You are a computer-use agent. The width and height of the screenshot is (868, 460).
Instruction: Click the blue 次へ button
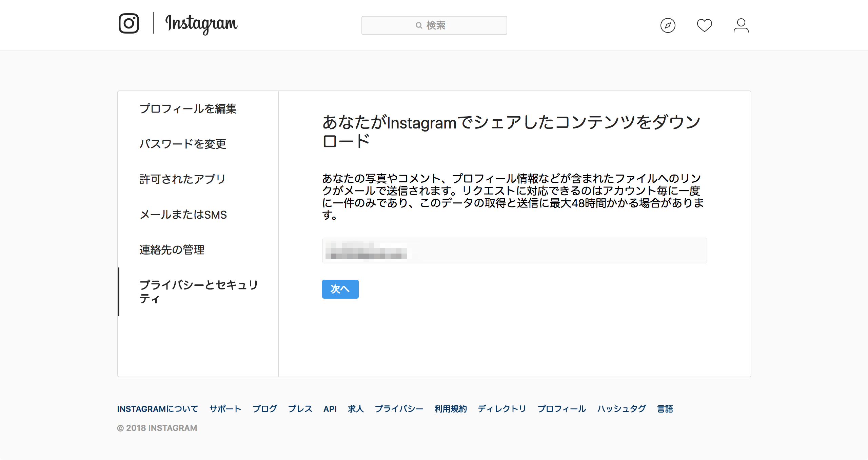(340, 289)
